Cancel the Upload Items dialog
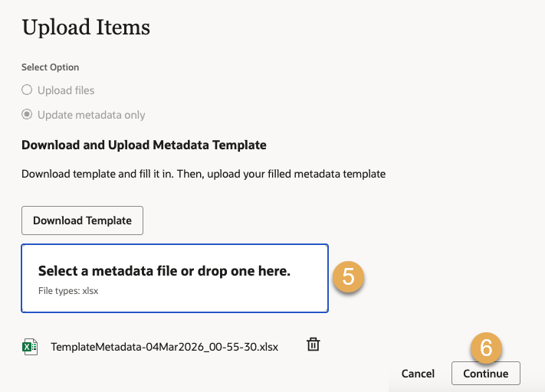This screenshot has height=392, width=545. click(418, 374)
